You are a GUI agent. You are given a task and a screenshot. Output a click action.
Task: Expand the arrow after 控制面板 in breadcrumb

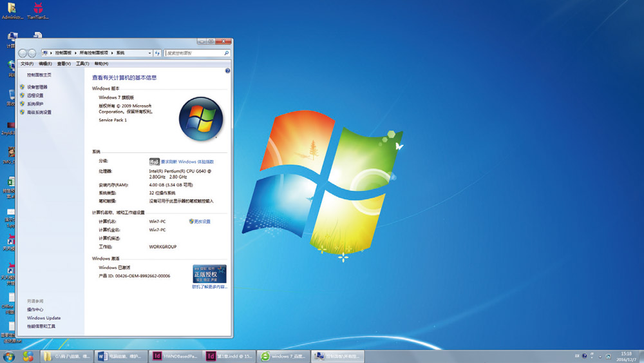coord(75,53)
